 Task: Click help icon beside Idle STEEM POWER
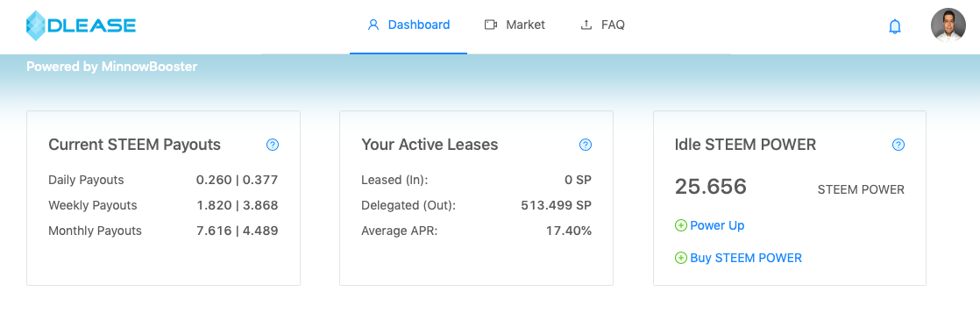click(898, 145)
